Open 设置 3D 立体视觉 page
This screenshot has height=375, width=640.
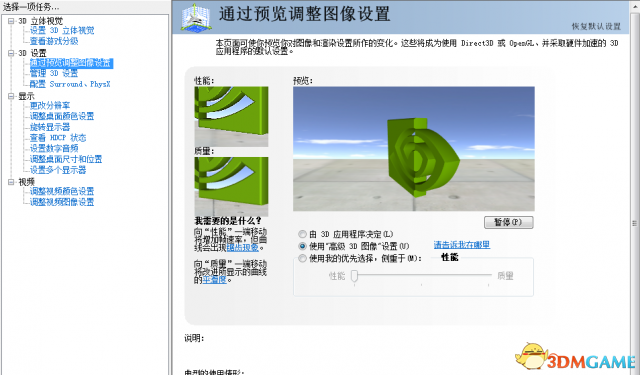pos(62,31)
